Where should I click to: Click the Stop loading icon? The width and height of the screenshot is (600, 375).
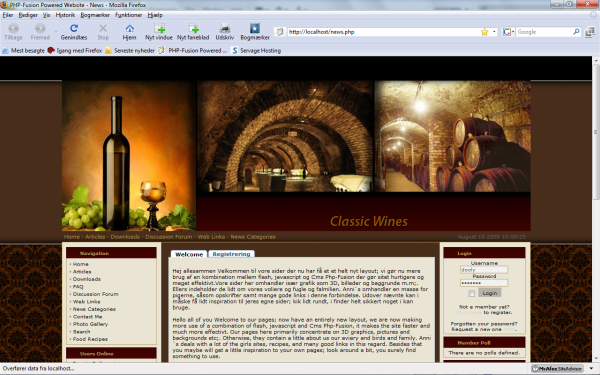(x=103, y=28)
